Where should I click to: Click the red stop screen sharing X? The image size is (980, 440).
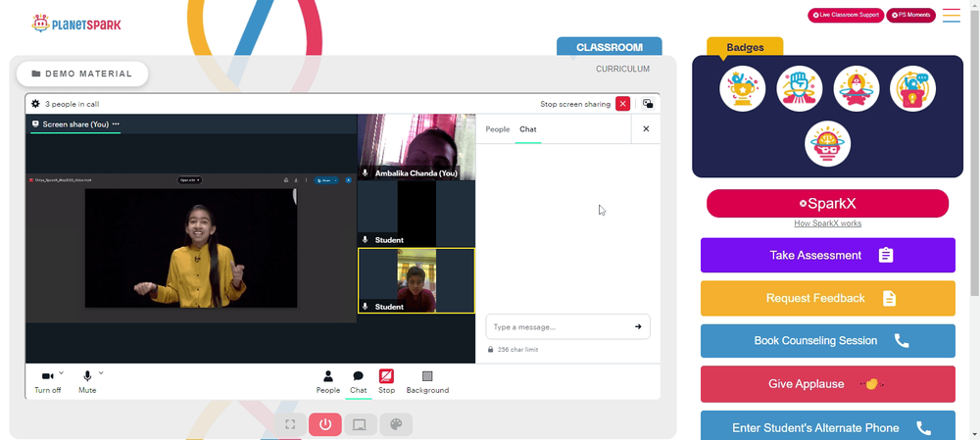tap(622, 104)
